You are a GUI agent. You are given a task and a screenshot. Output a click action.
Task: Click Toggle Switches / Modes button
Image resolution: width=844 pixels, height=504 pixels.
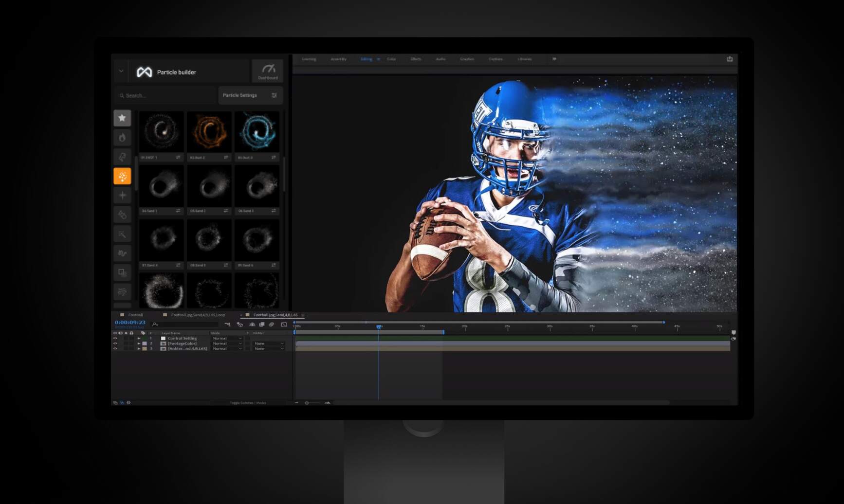pyautogui.click(x=248, y=403)
